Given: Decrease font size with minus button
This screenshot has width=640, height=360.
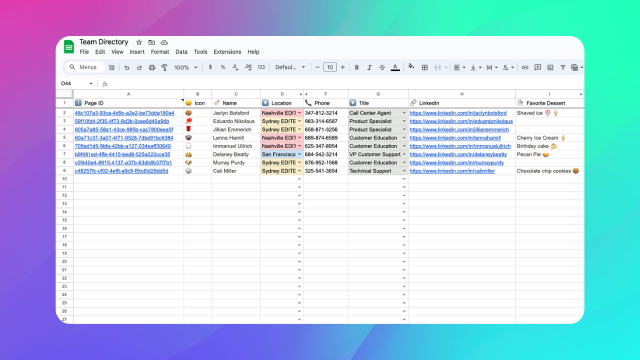Looking at the screenshot, I should pyautogui.click(x=317, y=67).
